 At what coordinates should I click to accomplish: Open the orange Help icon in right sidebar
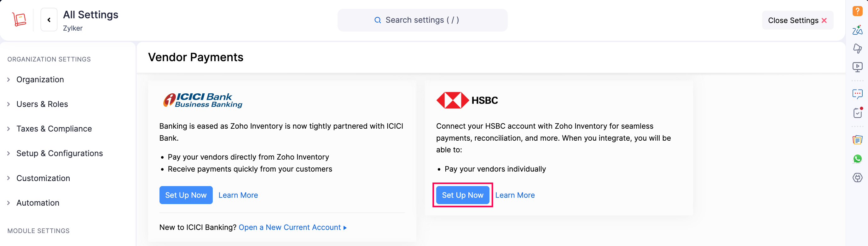858,11
